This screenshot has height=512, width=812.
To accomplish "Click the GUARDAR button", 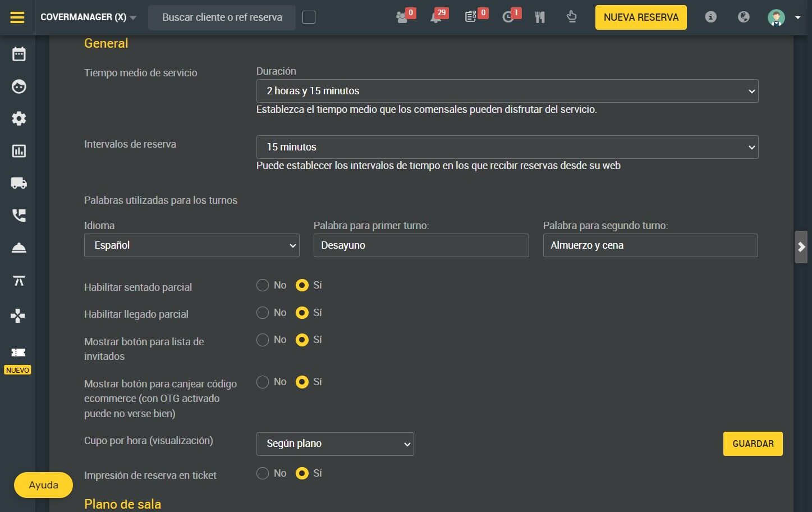I will (x=753, y=444).
